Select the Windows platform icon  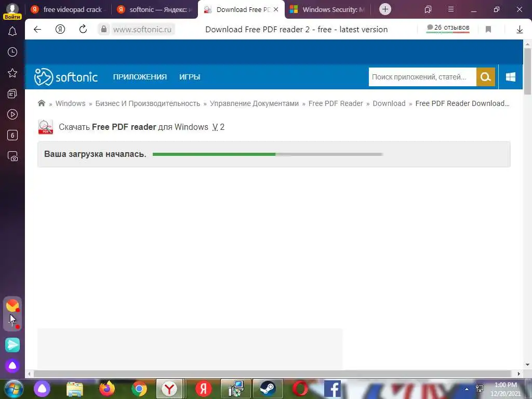tap(510, 77)
